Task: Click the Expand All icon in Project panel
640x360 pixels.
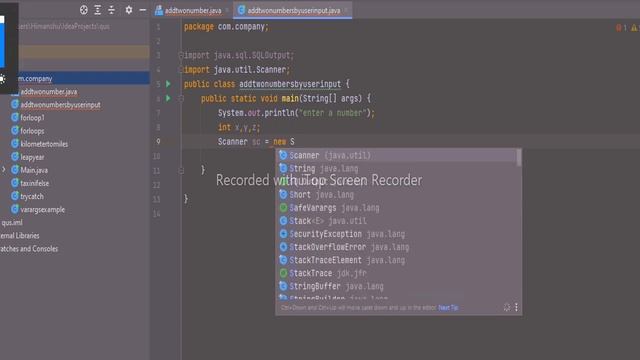Action: (x=98, y=10)
